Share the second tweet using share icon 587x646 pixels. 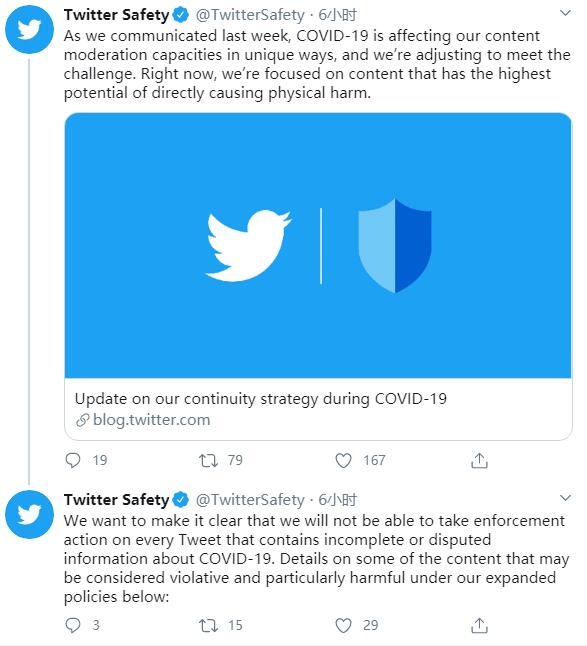[479, 625]
